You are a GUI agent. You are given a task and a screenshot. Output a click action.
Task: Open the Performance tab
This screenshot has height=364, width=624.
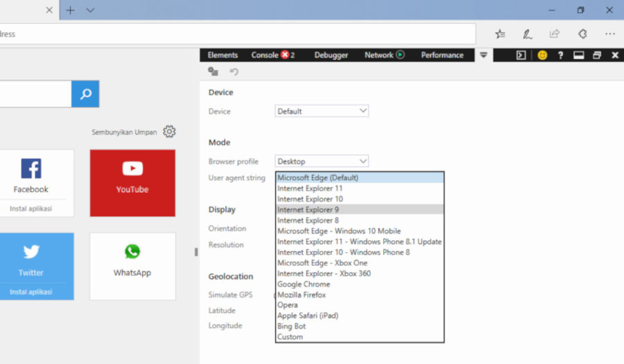click(x=442, y=55)
